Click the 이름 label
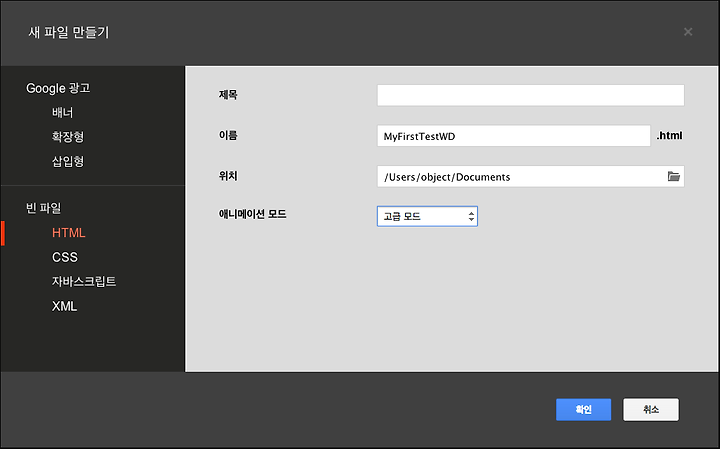720x449 pixels. click(228, 135)
